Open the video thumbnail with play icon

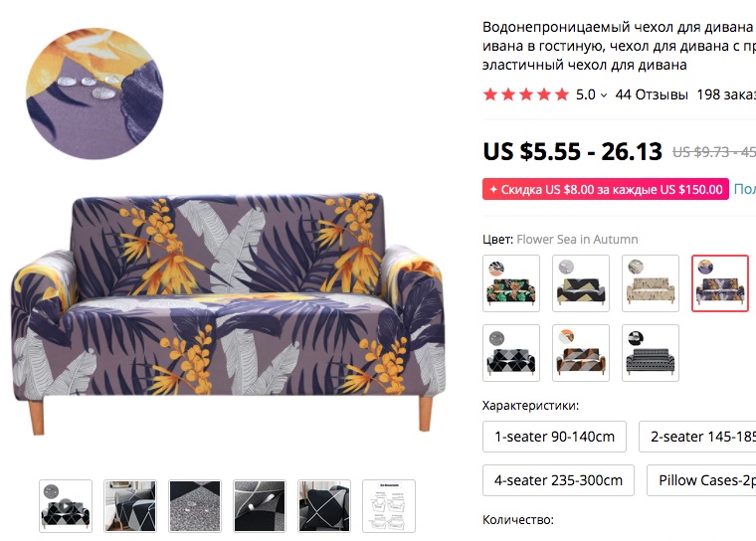66,506
